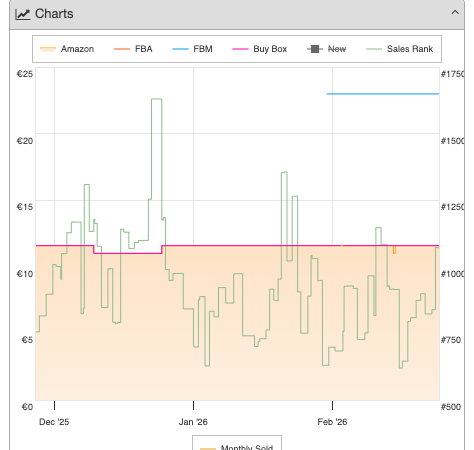Toggle the Monthly Sold legend item

237,447
